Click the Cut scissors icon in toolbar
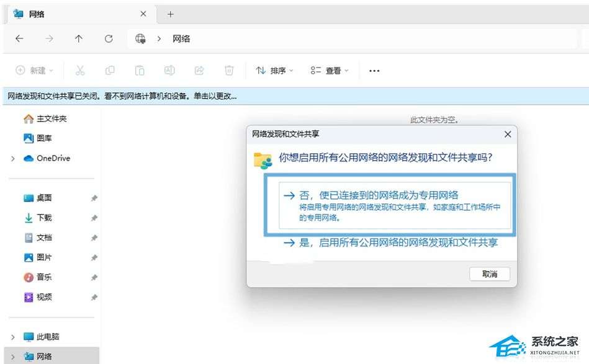This screenshot has height=364, width=589. 80,71
